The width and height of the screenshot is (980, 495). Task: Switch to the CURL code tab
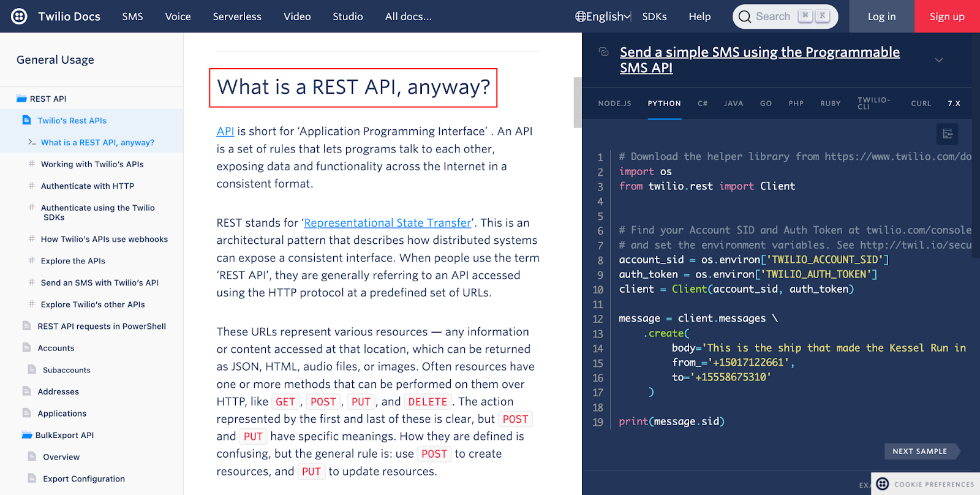tap(921, 104)
